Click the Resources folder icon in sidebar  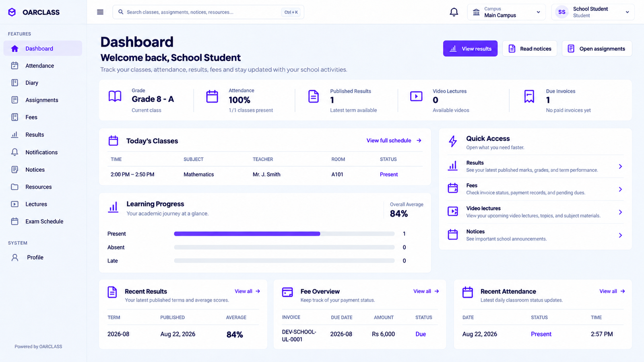coord(15,187)
